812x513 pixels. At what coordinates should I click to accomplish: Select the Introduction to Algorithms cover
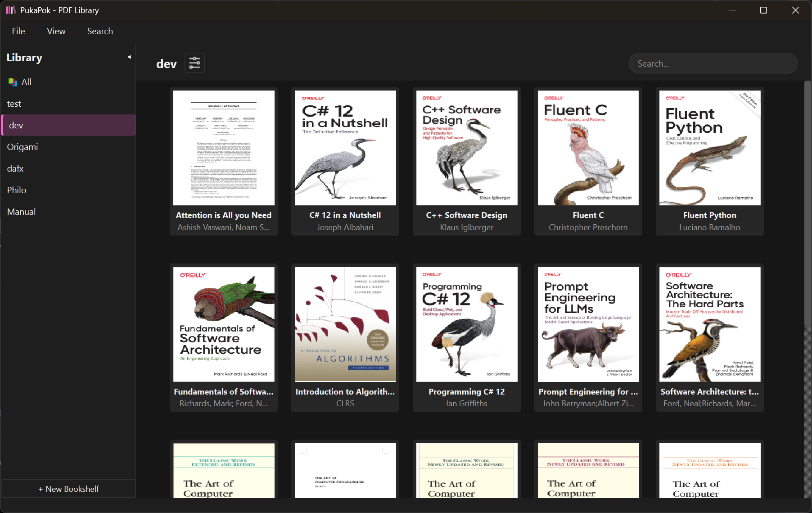[345, 324]
